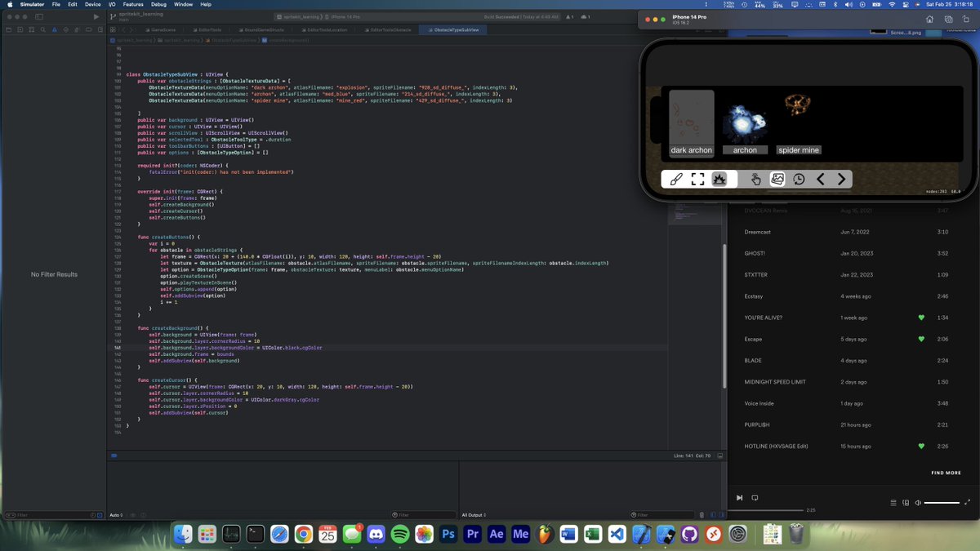
Task: Skip to next track in Spotify
Action: point(739,497)
